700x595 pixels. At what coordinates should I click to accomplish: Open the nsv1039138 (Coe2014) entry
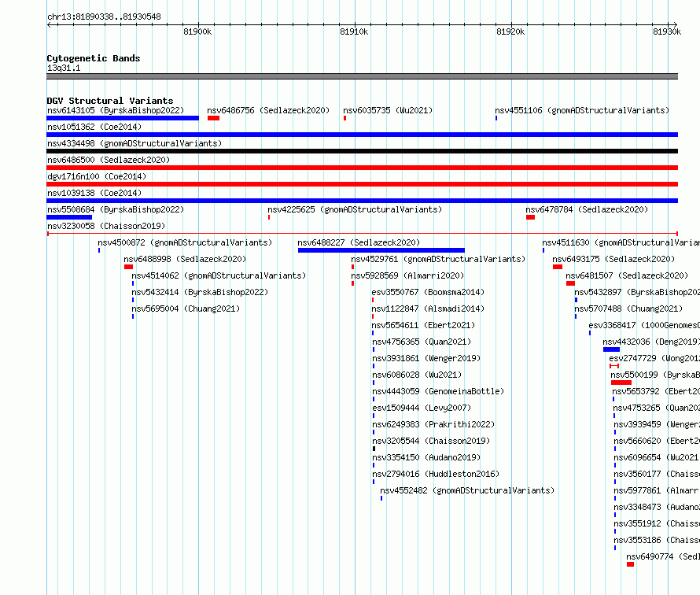(94, 193)
